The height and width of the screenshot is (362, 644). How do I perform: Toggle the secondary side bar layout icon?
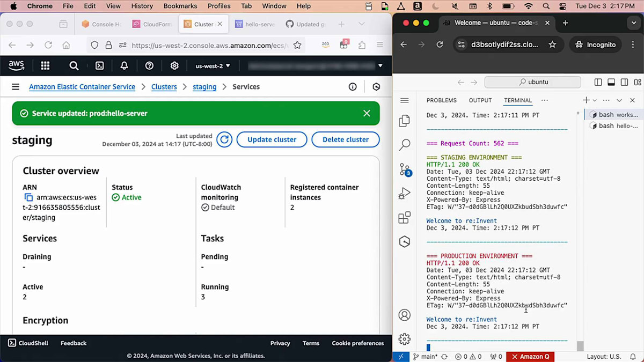coord(624,82)
